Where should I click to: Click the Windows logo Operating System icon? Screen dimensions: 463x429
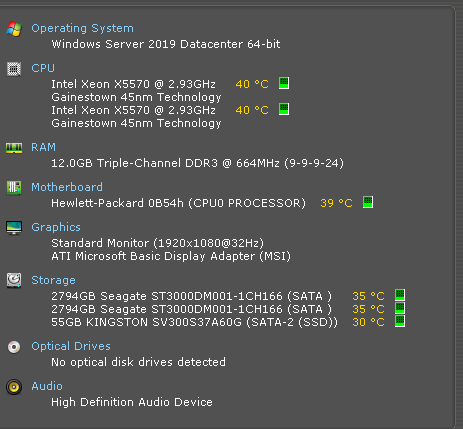pos(14,29)
